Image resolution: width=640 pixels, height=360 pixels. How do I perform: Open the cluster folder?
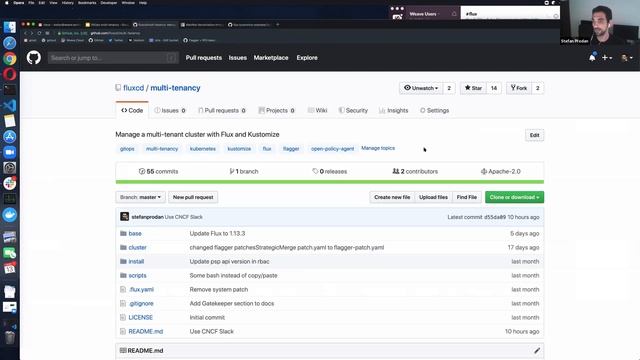click(138, 247)
